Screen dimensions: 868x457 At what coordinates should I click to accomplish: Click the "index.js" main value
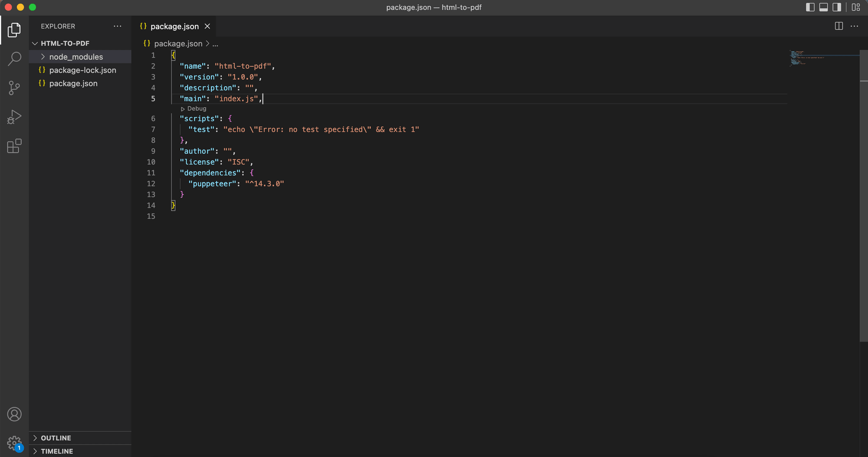(237, 99)
